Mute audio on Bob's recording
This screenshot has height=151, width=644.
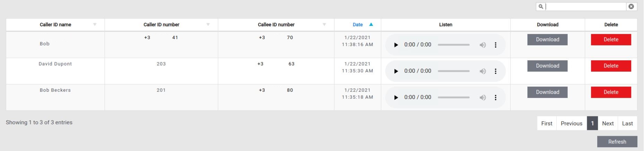[482, 45]
